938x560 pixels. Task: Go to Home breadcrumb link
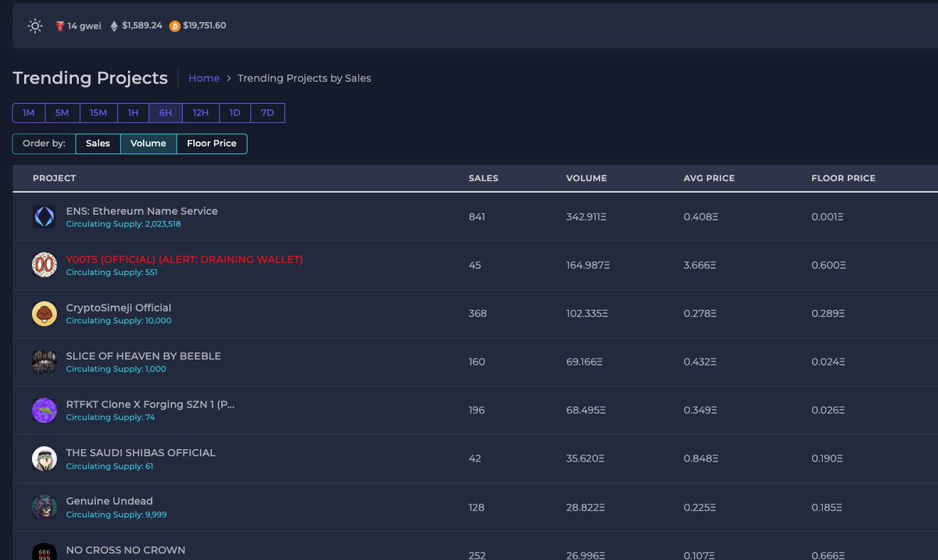[204, 78]
